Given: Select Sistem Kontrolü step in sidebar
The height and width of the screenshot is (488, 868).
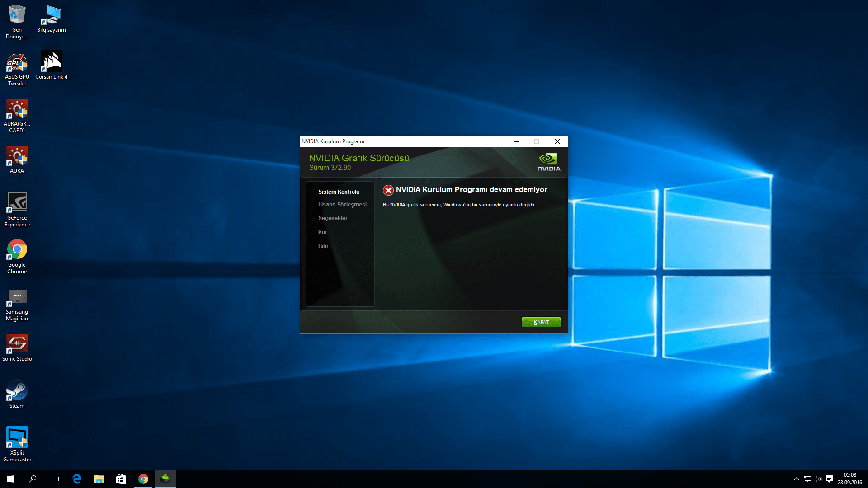Looking at the screenshot, I should point(339,192).
